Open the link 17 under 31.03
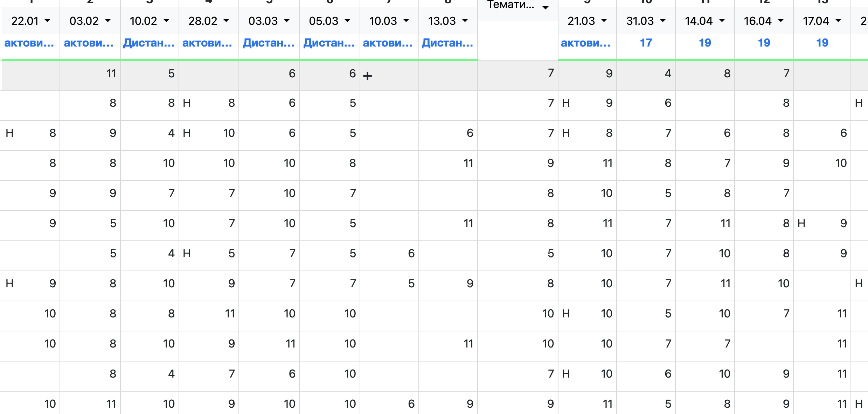The width and height of the screenshot is (868, 414). click(x=646, y=43)
